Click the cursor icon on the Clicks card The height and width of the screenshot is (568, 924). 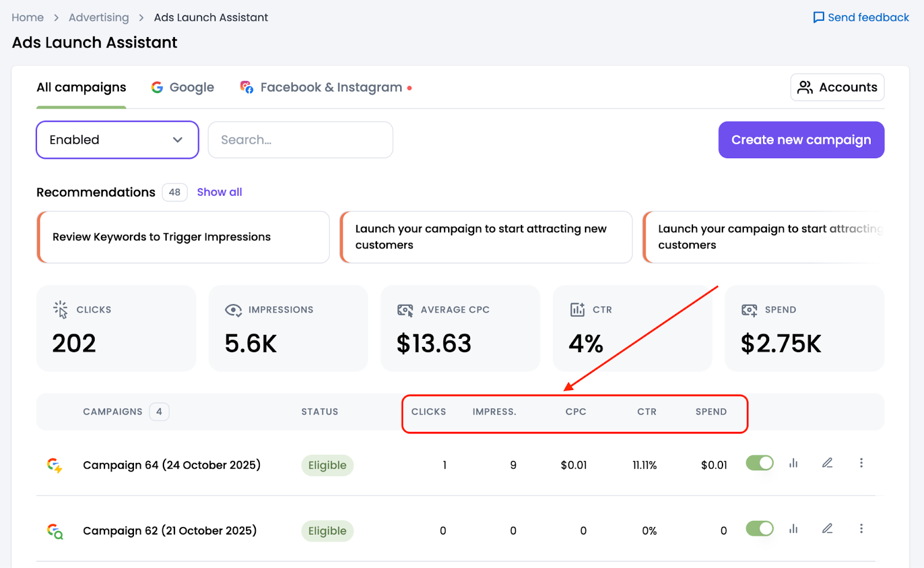tap(60, 310)
